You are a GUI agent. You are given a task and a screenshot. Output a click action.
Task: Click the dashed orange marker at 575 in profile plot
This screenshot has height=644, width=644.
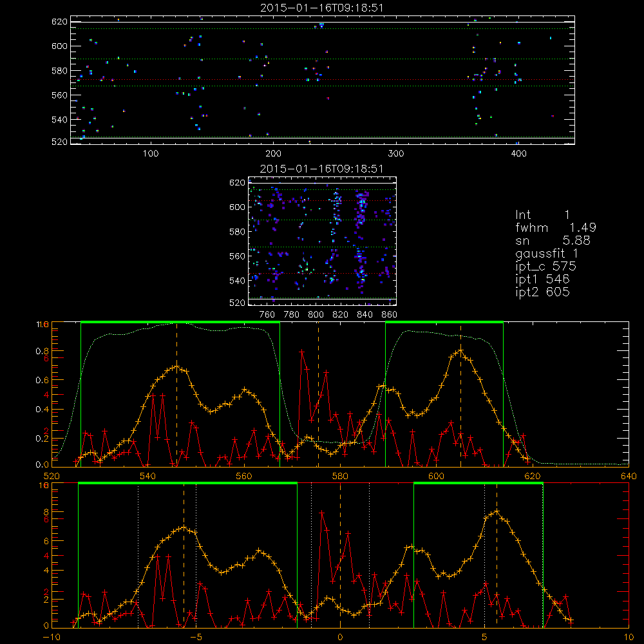[318, 395]
